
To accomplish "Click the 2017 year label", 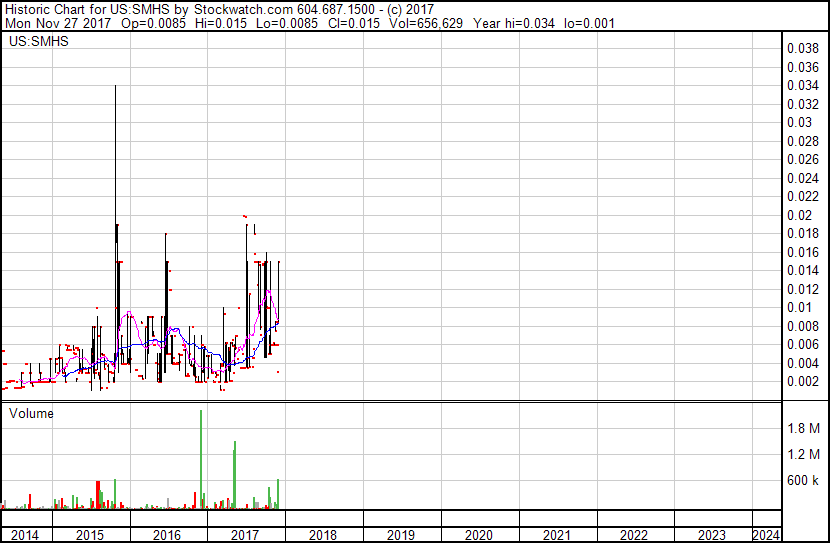I will point(245,535).
